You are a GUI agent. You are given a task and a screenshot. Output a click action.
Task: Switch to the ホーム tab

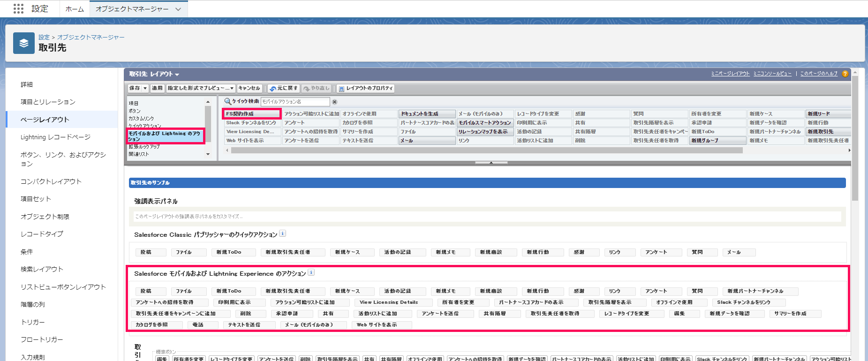click(x=75, y=9)
